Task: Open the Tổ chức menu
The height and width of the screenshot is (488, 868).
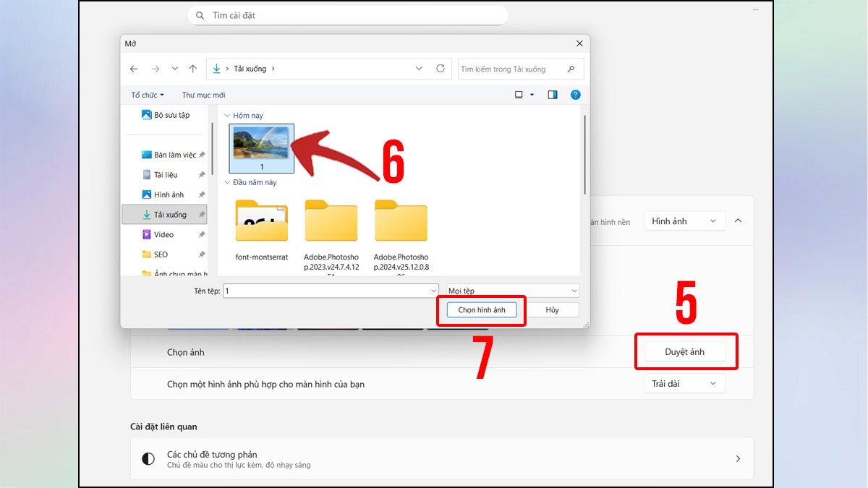Action: coord(148,95)
